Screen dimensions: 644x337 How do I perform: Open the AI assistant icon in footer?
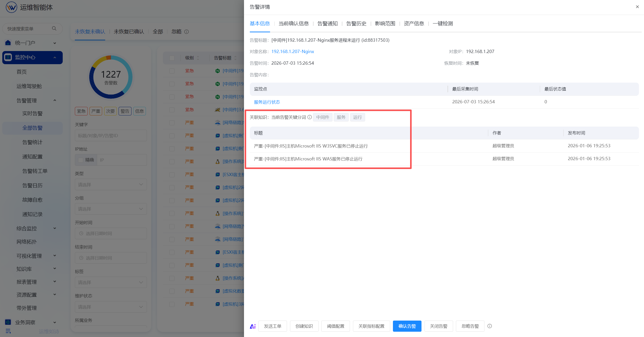(x=253, y=326)
